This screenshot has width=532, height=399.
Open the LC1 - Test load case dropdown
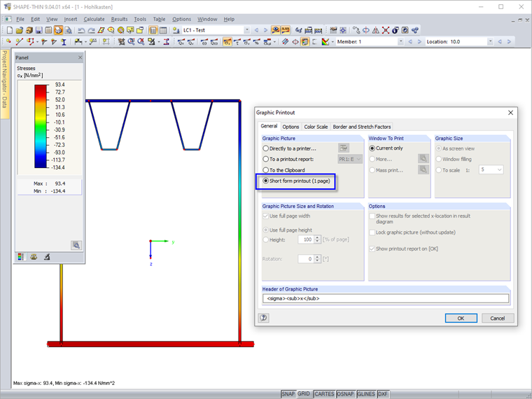[247, 30]
